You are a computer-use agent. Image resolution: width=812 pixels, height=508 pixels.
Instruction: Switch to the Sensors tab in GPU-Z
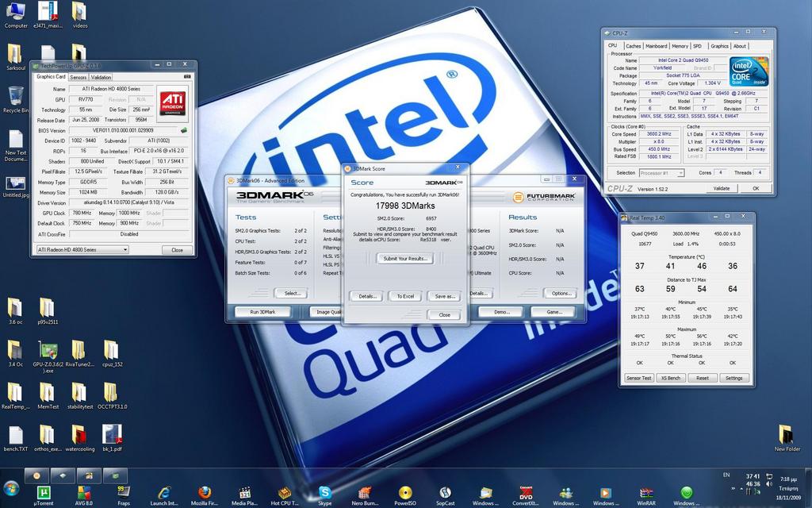pyautogui.click(x=79, y=77)
